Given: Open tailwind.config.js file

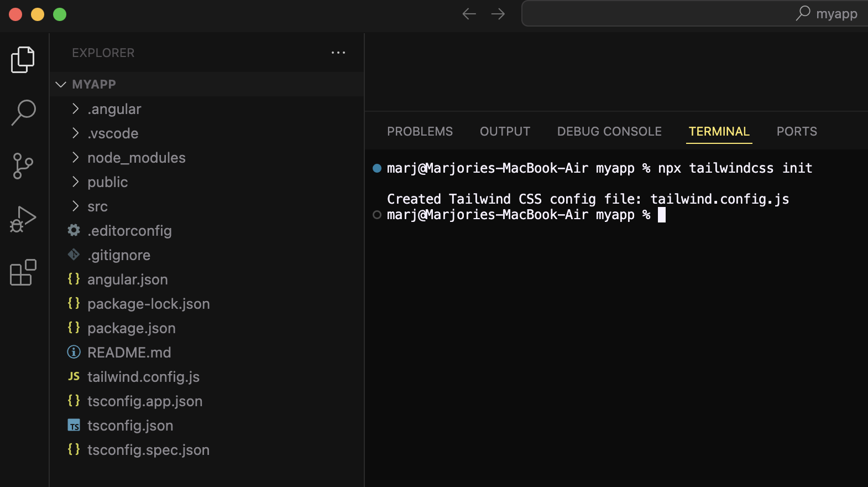Looking at the screenshot, I should click(x=143, y=377).
